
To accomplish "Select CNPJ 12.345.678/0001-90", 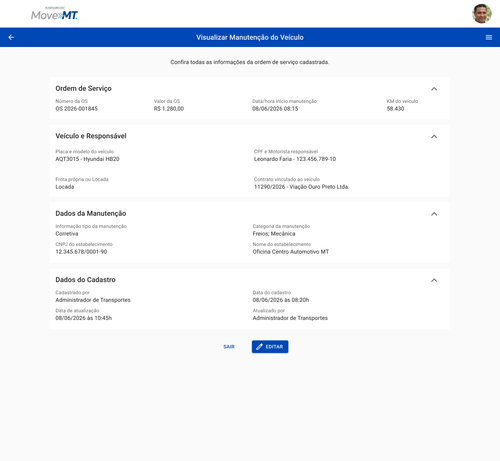I will 81,252.
